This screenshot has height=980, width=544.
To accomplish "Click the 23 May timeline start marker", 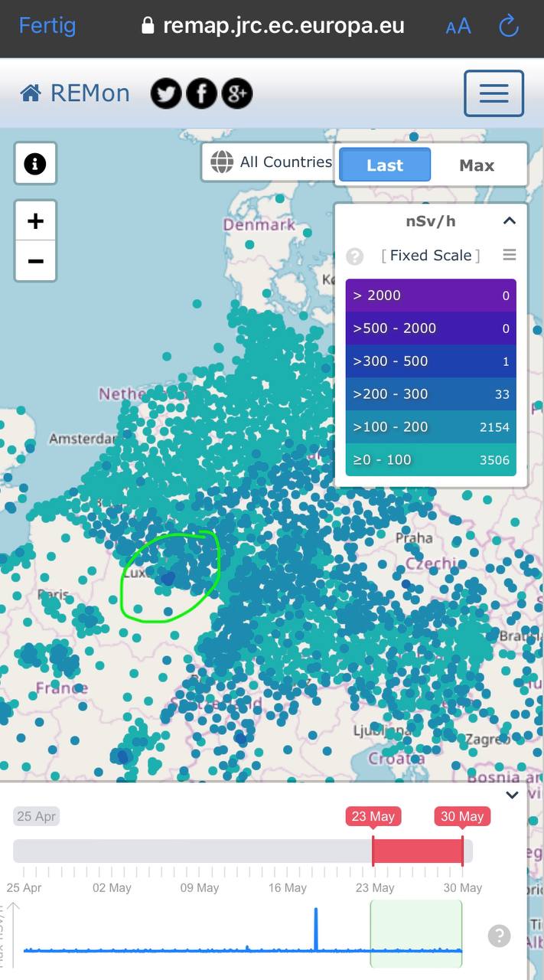I will [x=373, y=816].
